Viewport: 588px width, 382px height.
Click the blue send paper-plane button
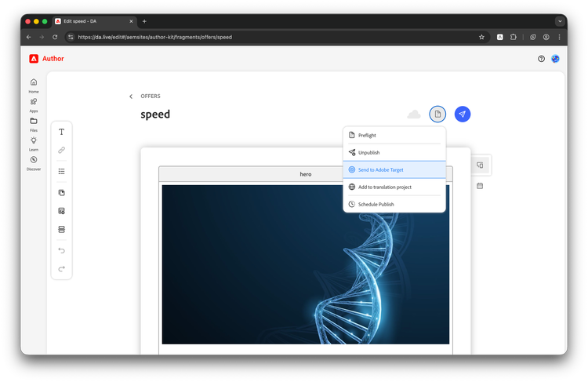463,115
